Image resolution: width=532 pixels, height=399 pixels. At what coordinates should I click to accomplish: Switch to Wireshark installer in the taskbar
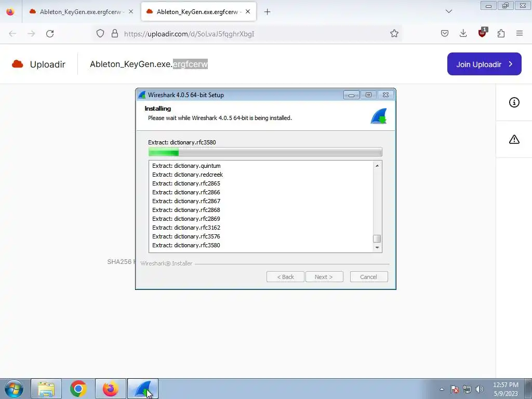point(143,389)
